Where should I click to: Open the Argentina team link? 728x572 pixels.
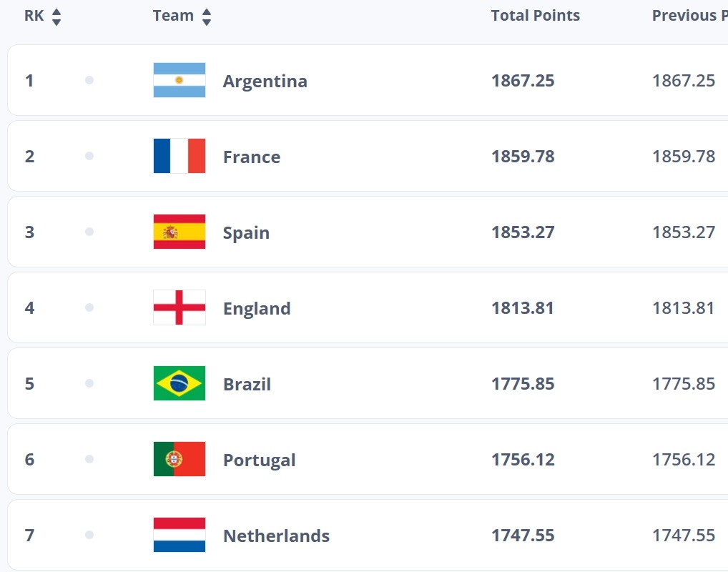[265, 81]
